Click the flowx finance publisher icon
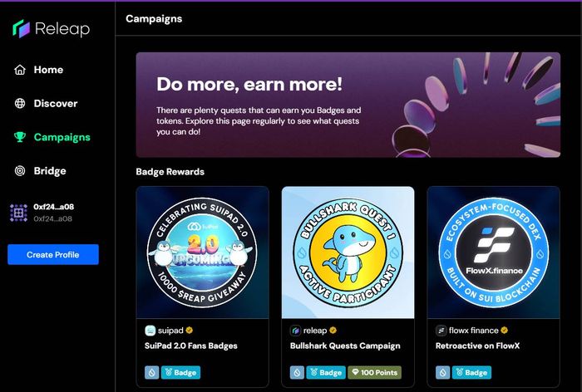The image size is (582, 392). 441,330
